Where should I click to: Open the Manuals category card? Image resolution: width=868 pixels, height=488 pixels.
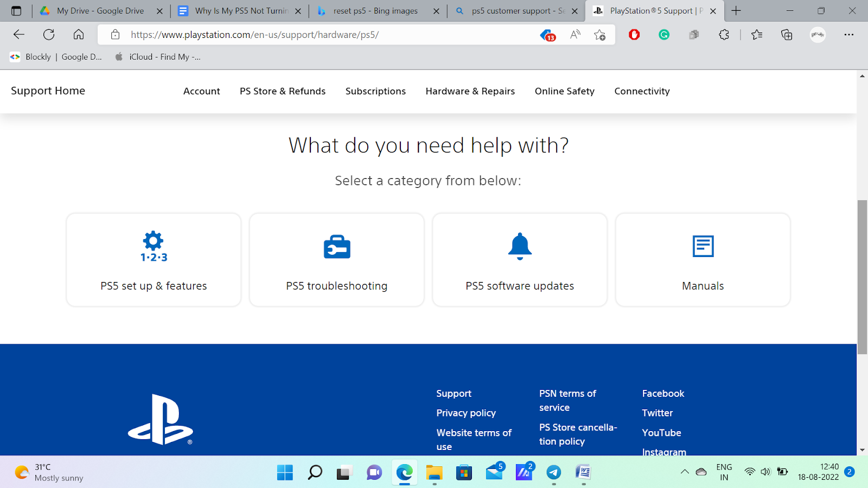click(x=703, y=260)
